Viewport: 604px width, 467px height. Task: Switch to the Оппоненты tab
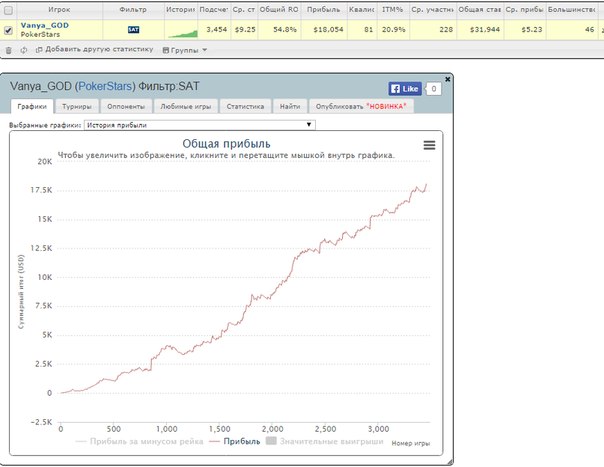click(x=125, y=105)
